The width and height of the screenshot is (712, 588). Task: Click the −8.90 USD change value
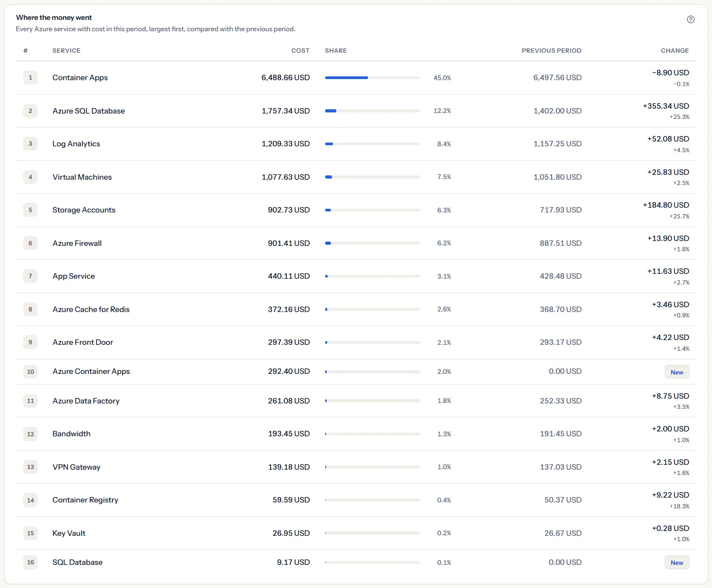(671, 73)
